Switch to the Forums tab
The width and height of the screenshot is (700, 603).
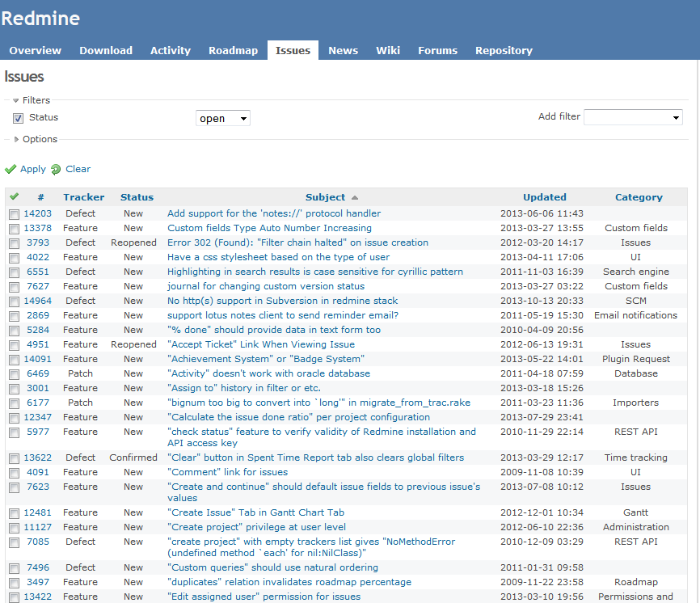437,50
